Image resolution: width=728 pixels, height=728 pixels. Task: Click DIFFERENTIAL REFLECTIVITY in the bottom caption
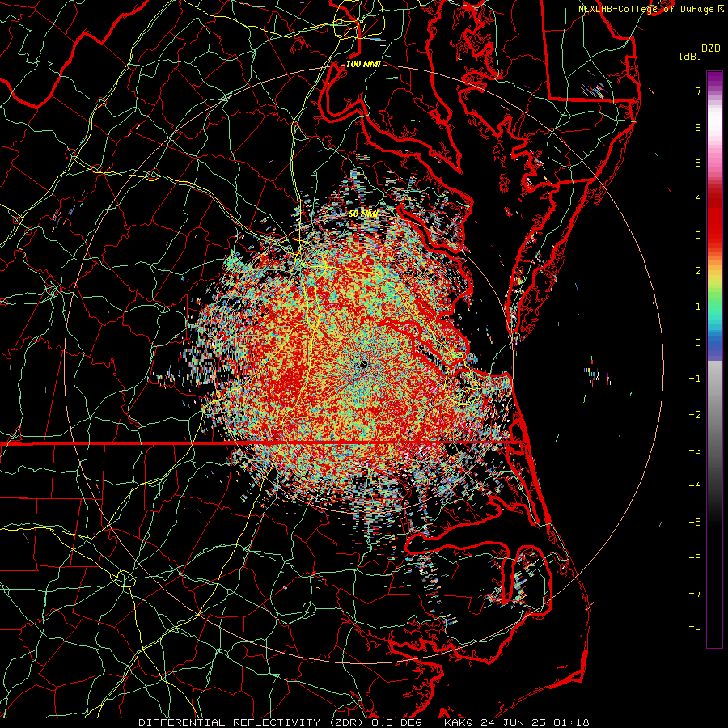pos(230,722)
